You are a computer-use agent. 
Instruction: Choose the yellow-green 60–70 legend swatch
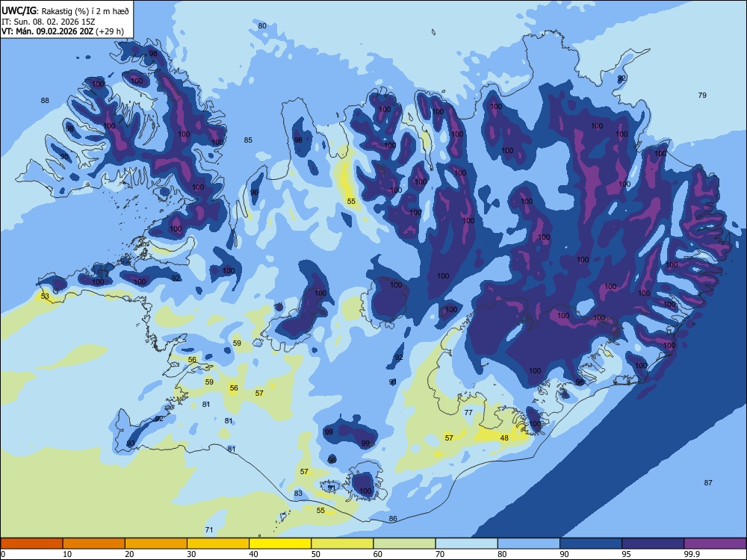click(x=404, y=544)
